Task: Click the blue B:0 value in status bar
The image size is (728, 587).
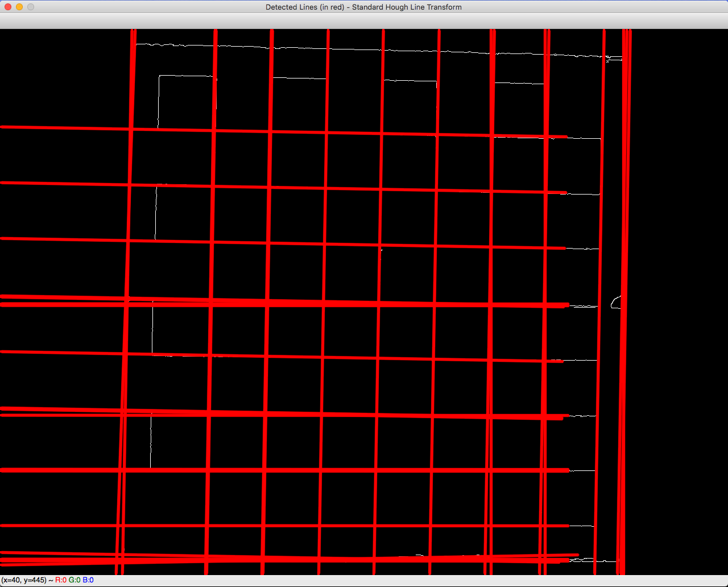Action: click(x=88, y=580)
